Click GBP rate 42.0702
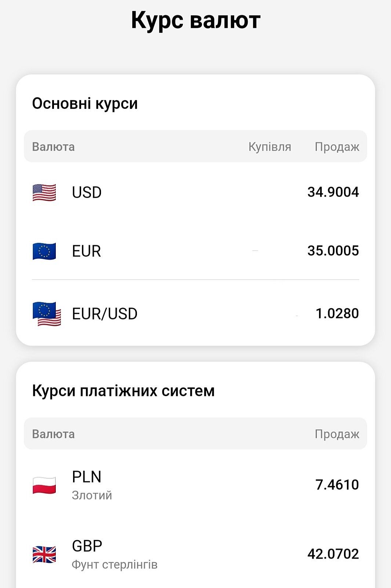This screenshot has height=588, width=391. click(333, 554)
